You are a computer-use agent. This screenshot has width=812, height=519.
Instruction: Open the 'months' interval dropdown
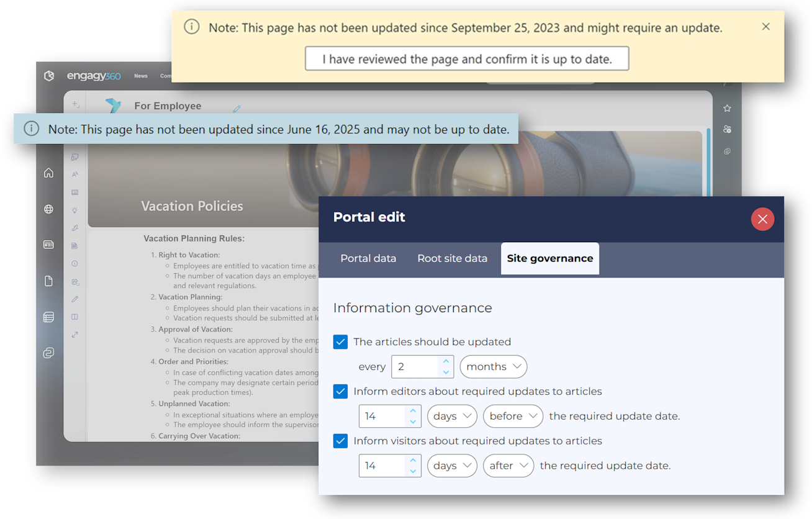(x=493, y=367)
